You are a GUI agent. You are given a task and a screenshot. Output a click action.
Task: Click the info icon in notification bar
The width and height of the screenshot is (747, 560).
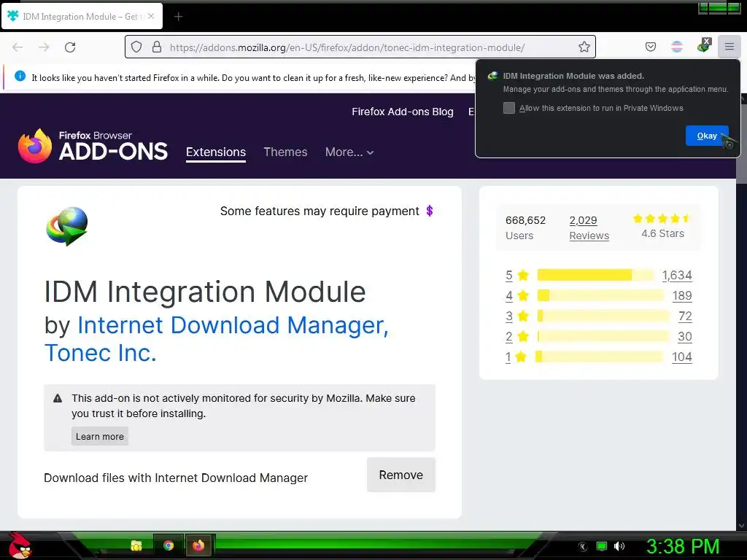(x=20, y=76)
